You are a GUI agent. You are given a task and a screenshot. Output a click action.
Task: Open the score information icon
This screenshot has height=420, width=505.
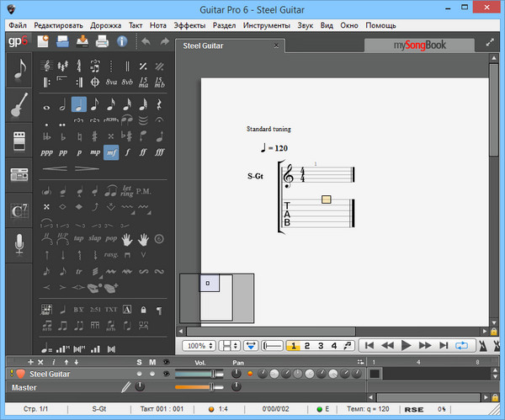click(122, 40)
